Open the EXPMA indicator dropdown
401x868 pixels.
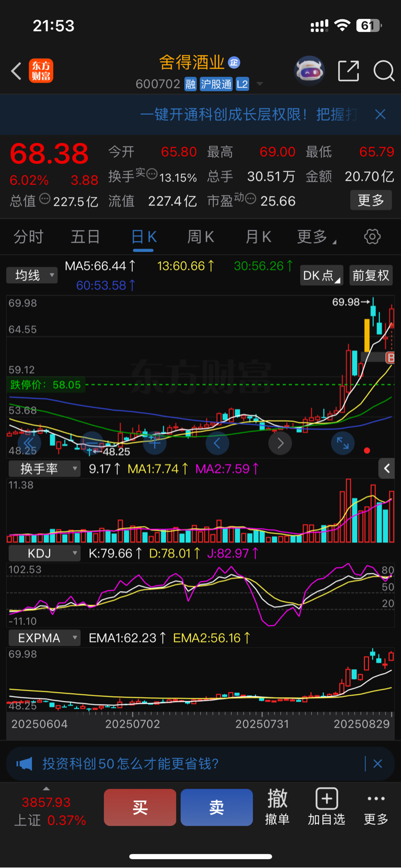pyautogui.click(x=44, y=638)
